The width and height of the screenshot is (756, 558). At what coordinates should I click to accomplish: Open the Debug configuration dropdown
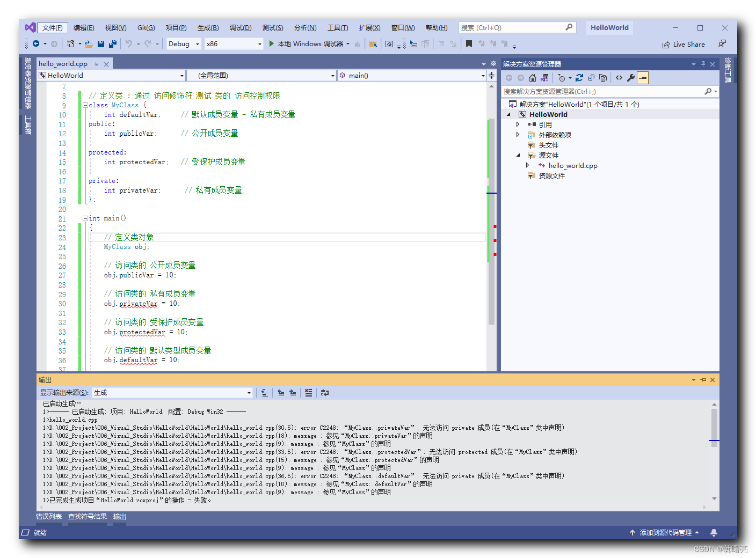pos(184,44)
